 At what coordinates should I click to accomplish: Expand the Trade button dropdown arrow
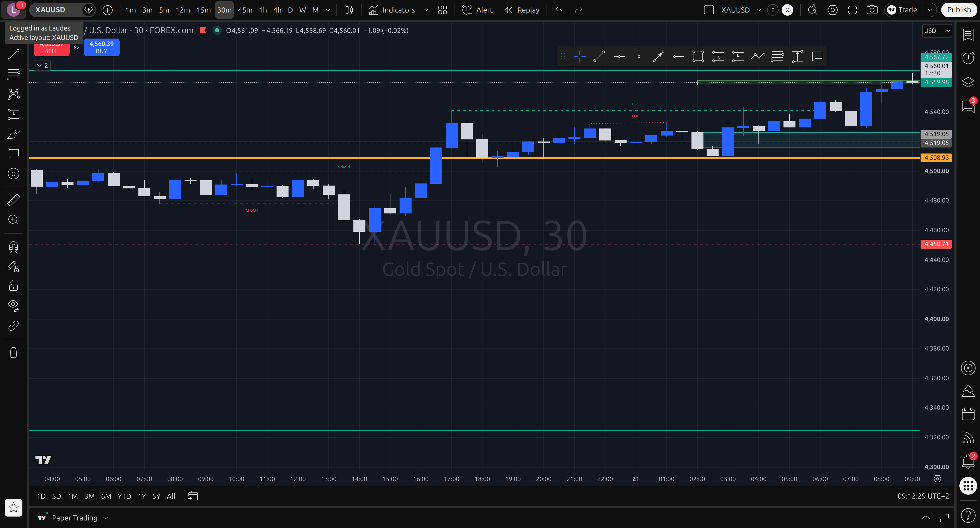929,10
